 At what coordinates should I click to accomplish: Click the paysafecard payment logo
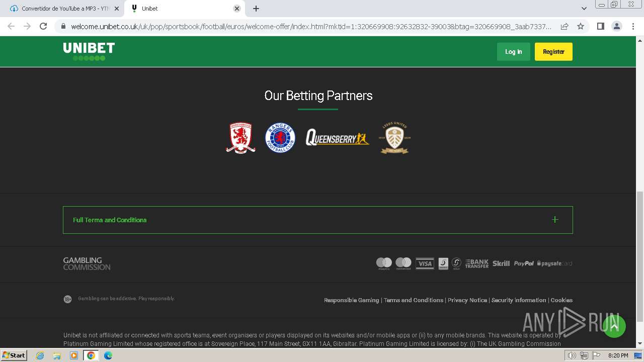pos(554,263)
